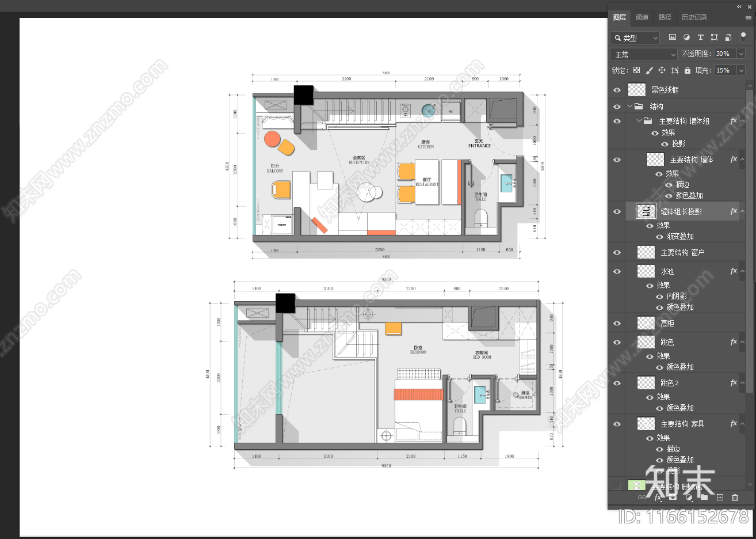This screenshot has width=756, height=539.
Task: Filter layers by adjustment layers icon
Action: click(686, 37)
